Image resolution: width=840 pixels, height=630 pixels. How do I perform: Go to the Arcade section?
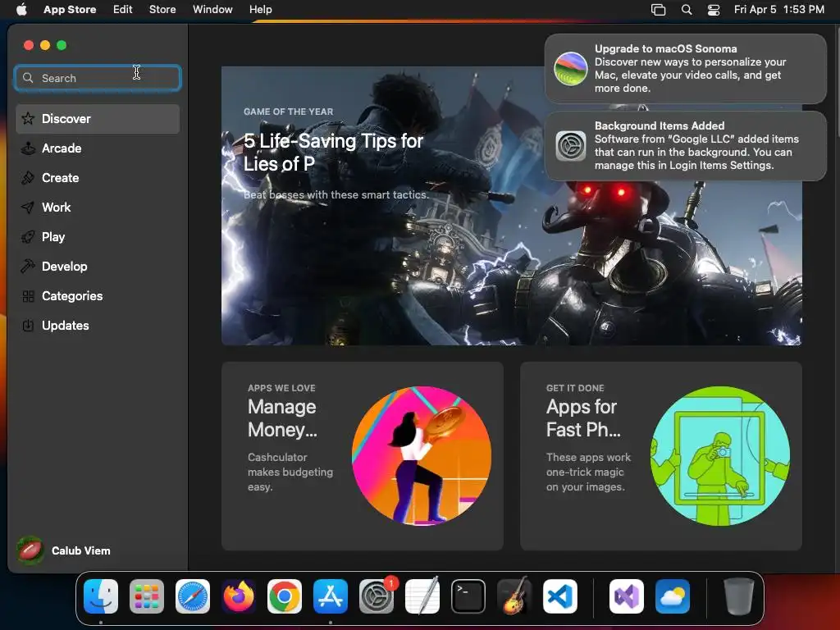coord(98,148)
